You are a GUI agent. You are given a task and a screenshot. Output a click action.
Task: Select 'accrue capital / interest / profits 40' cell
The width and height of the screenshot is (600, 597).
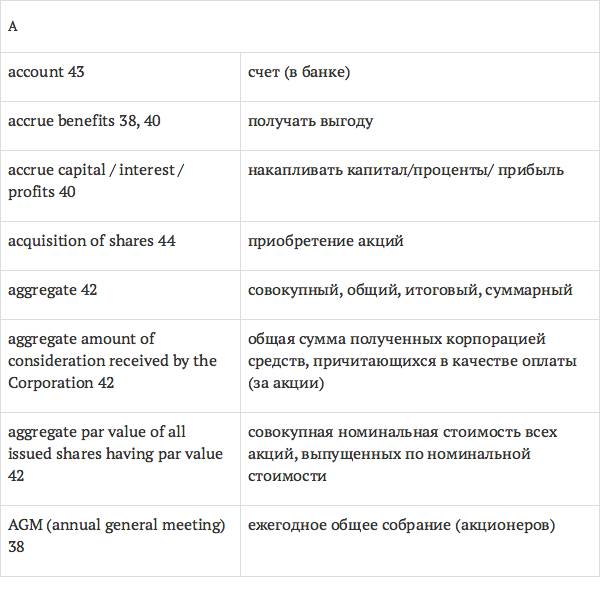[x=96, y=181]
